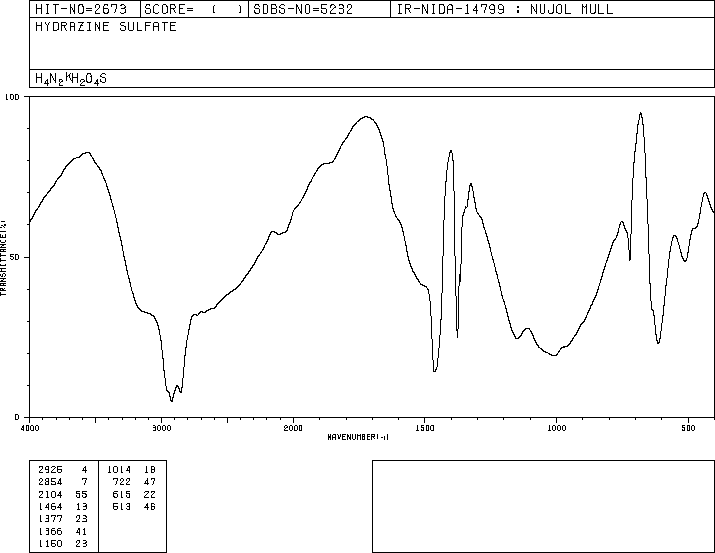
Task: Click transmittance 7 beside 2854
Action: click(84, 482)
